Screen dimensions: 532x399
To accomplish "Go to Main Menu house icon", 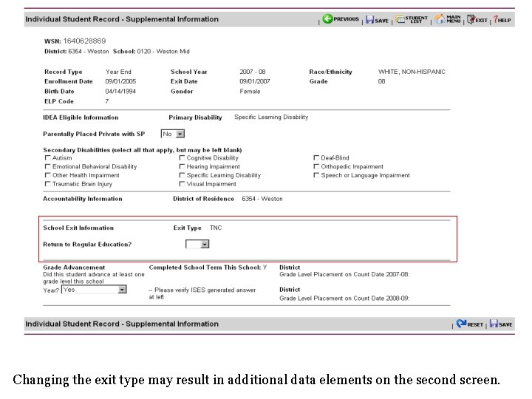I will (x=440, y=19).
